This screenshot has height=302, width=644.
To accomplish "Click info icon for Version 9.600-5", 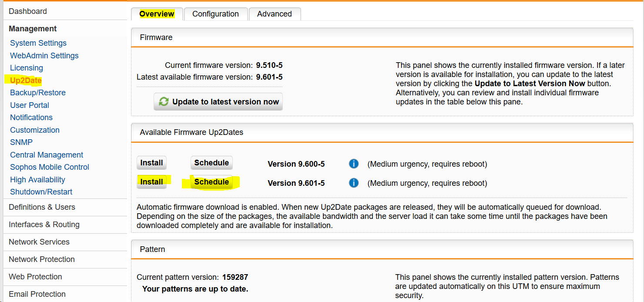I will pos(354,164).
